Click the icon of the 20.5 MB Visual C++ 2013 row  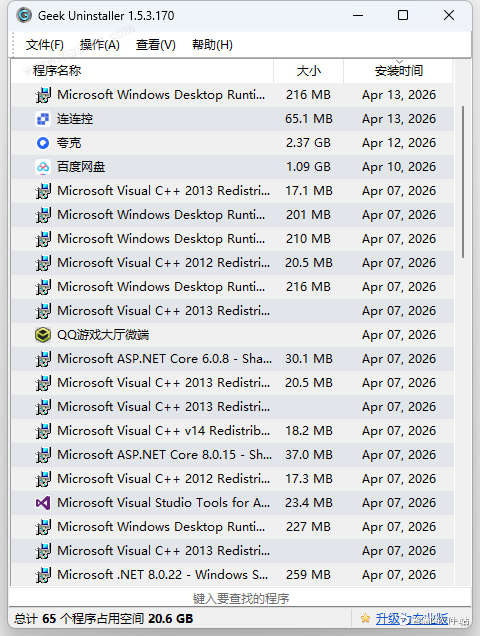coord(43,383)
